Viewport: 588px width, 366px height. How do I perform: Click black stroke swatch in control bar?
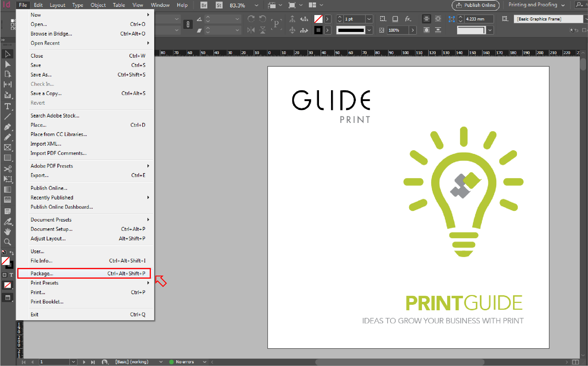pos(318,30)
